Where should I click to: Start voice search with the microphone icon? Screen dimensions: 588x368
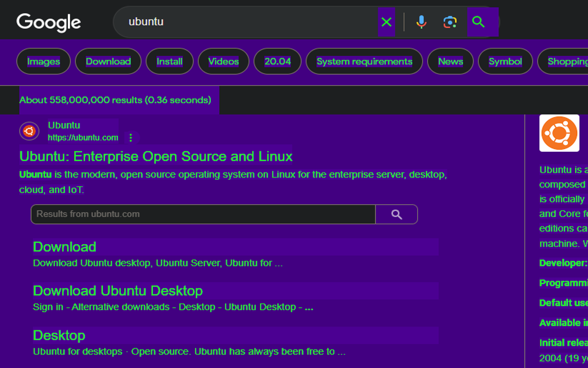tap(421, 22)
